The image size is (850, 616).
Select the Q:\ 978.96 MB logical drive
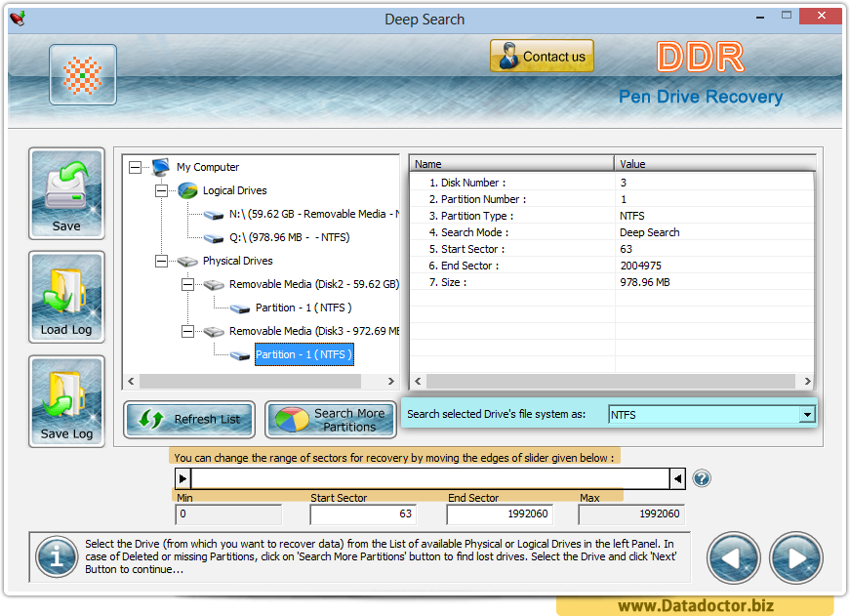pyautogui.click(x=289, y=237)
